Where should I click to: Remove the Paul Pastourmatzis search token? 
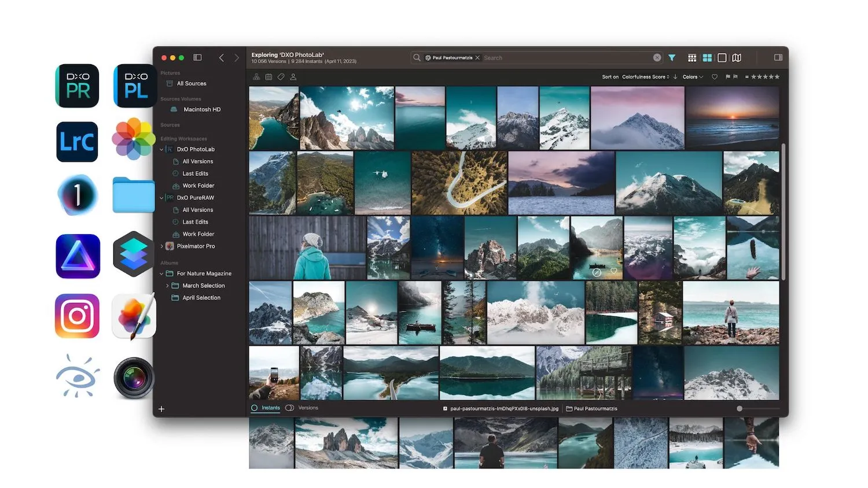pyautogui.click(x=477, y=58)
